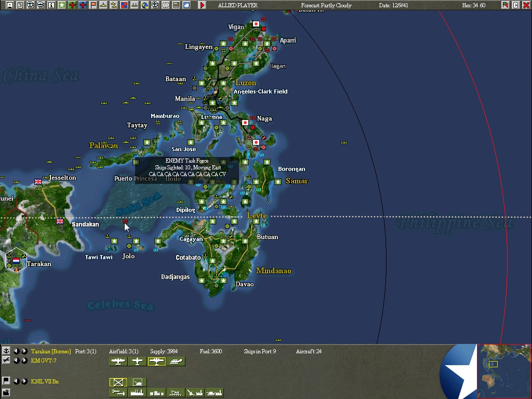Click the crosshair target toolbar icon
The height and width of the screenshot is (399, 532).
click(155, 5)
